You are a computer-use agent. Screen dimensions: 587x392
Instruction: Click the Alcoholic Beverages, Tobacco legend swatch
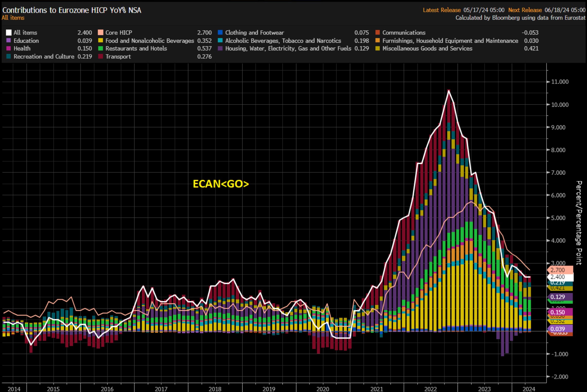click(220, 41)
